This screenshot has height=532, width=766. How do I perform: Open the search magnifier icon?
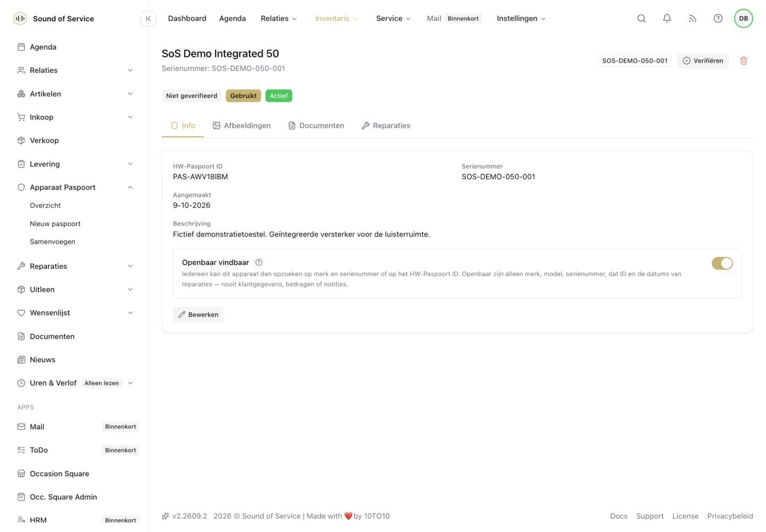[x=642, y=19]
